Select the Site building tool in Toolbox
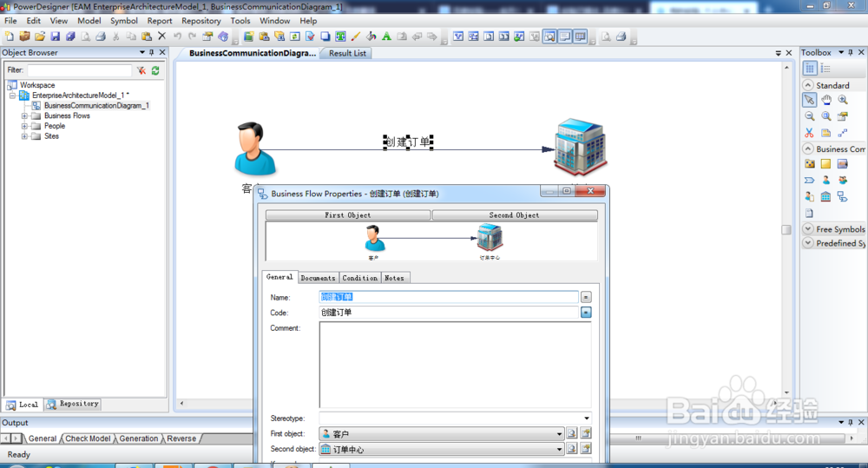 (826, 196)
